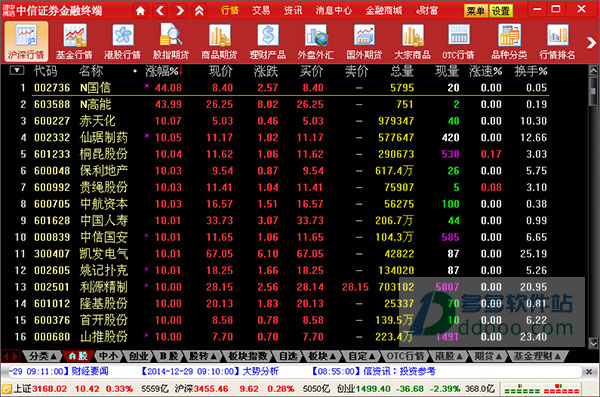Open the 基金行情 toolbar icon
This screenshot has height=397, width=600.
[x=74, y=41]
